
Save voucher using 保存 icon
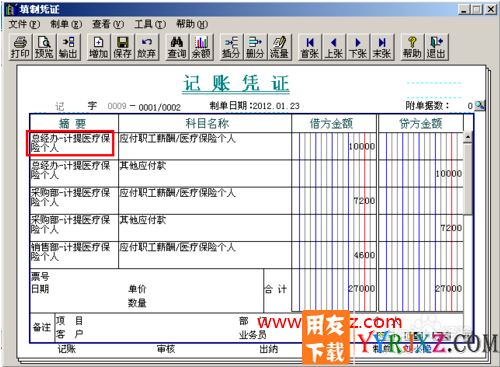pos(122,47)
